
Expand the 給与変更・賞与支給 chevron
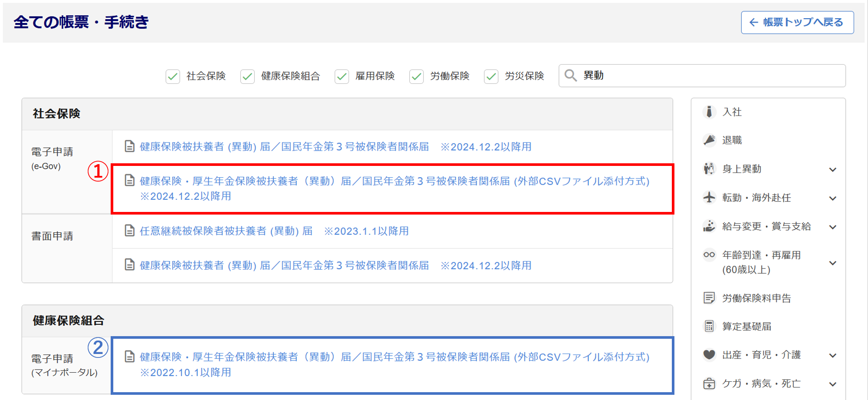pos(832,227)
